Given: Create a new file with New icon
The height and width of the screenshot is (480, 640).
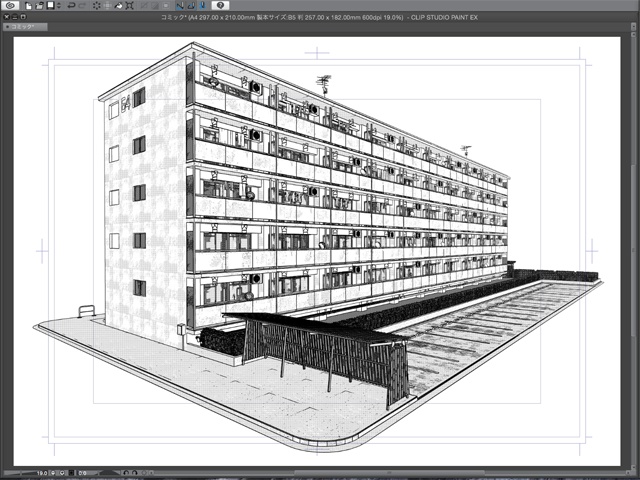Looking at the screenshot, I should point(28,6).
